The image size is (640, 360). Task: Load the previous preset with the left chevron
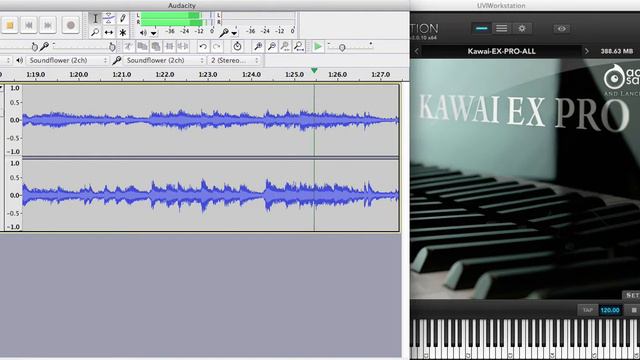[417, 51]
